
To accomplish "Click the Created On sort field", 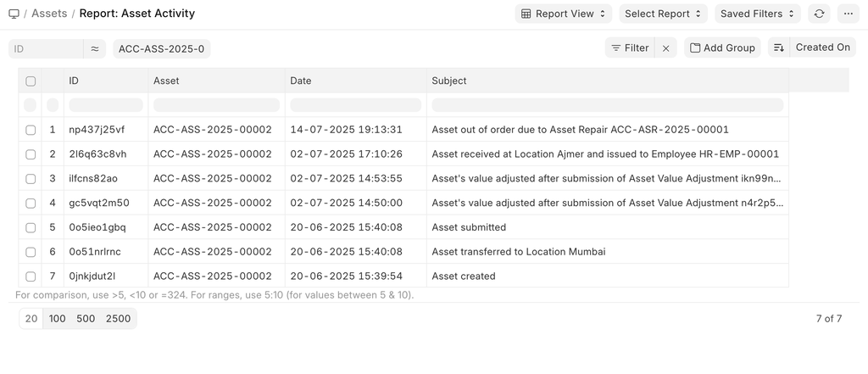I will (x=822, y=47).
